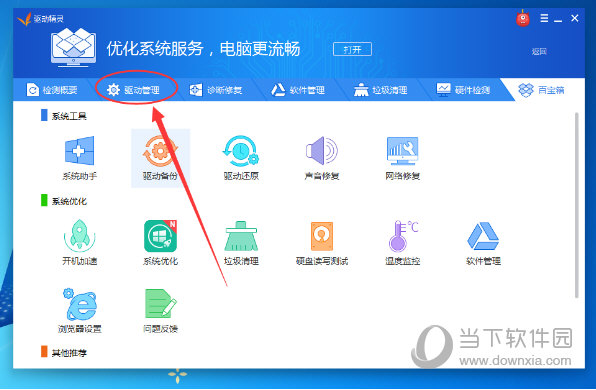The width and height of the screenshot is (596, 390).
Task: Click the 优化系统服务，电脑更流畅 banner text
Action: click(203, 49)
